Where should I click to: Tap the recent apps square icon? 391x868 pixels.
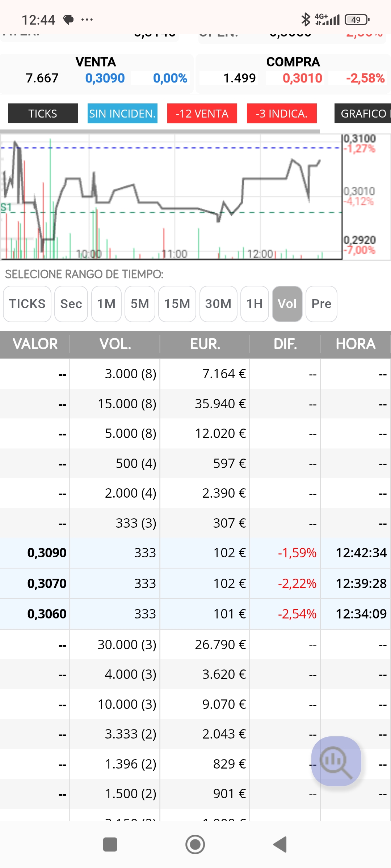[x=110, y=844]
